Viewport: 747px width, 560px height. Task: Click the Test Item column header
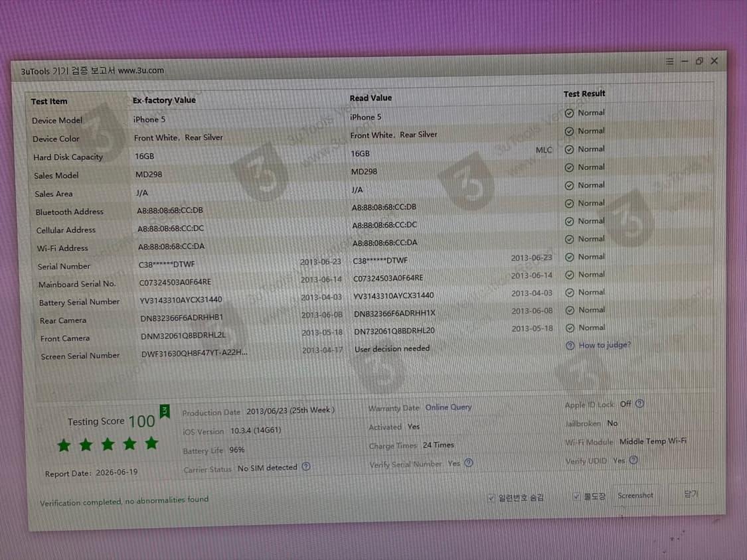tap(49, 102)
